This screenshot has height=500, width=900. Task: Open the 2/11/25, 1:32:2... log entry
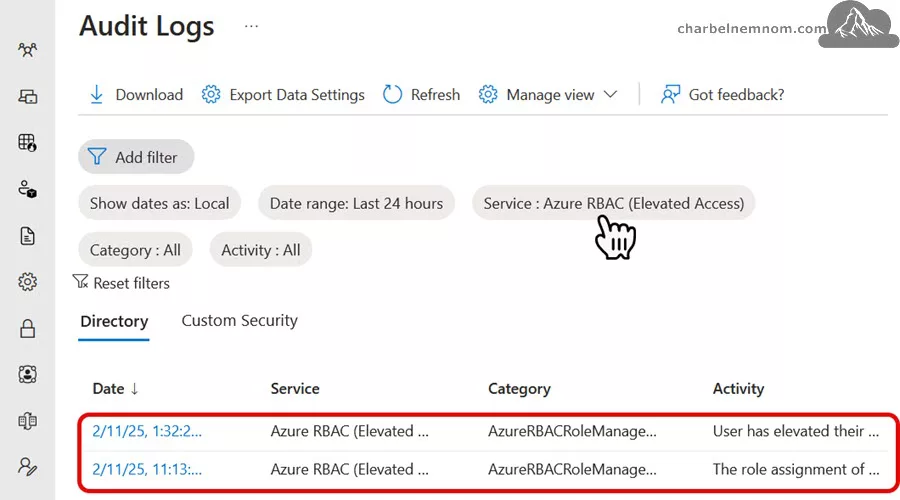pos(147,431)
